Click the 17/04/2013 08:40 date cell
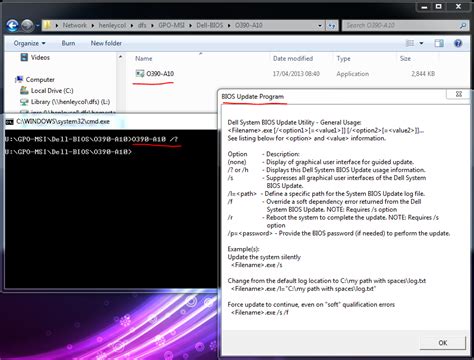The image size is (474, 360). (296, 74)
